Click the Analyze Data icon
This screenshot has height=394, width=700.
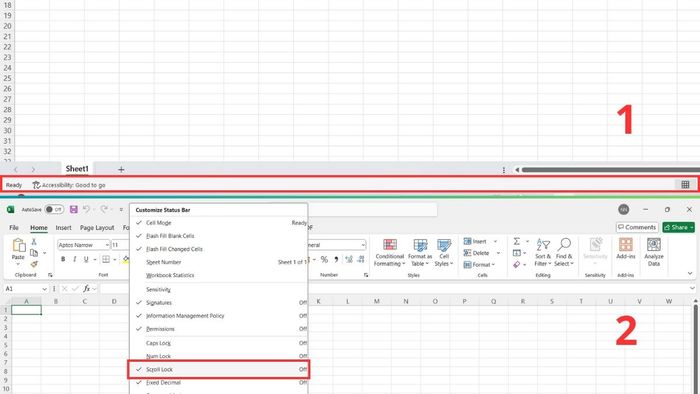tap(654, 245)
